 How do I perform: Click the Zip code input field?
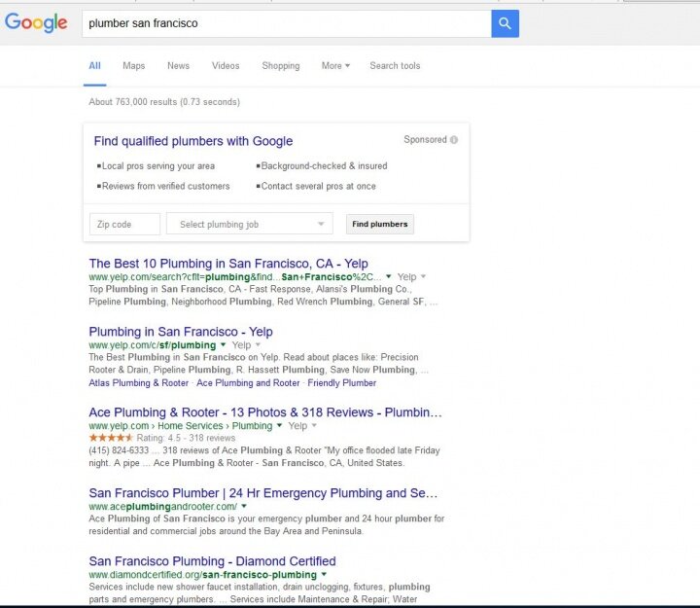coord(125,224)
